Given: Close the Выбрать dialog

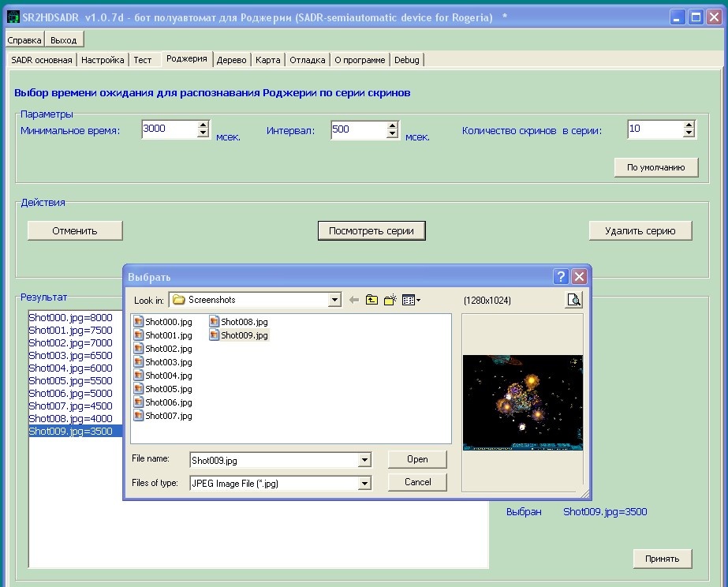Looking at the screenshot, I should pyautogui.click(x=579, y=277).
